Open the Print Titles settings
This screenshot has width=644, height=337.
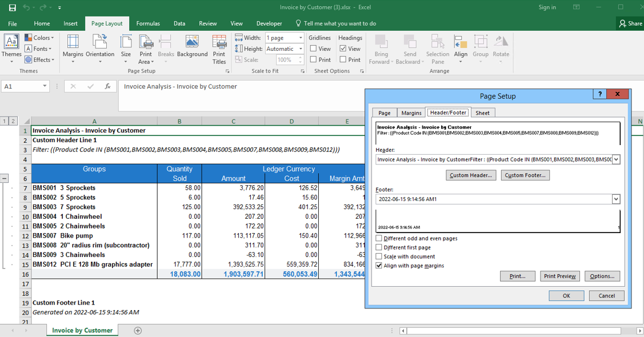(x=219, y=47)
